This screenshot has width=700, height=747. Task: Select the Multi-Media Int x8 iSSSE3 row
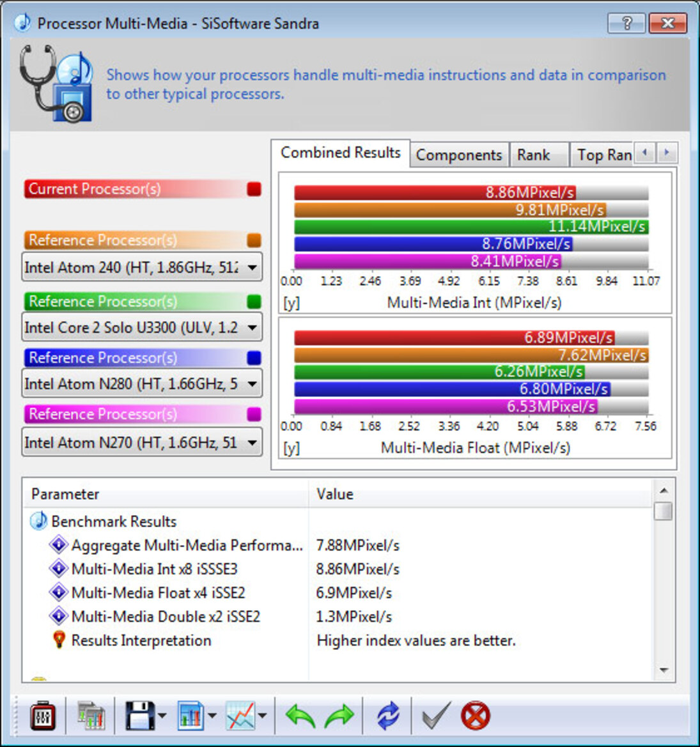(x=338, y=569)
